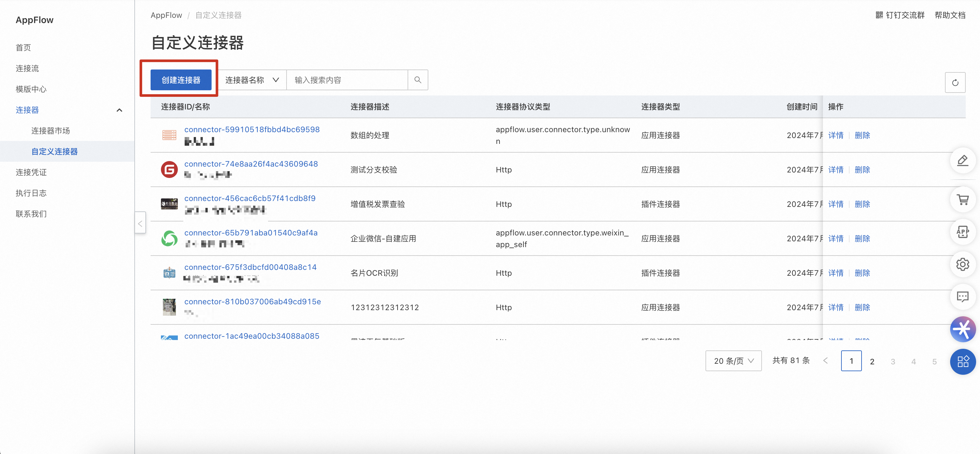Collapse the sidebar with the arrow handle

(140, 223)
